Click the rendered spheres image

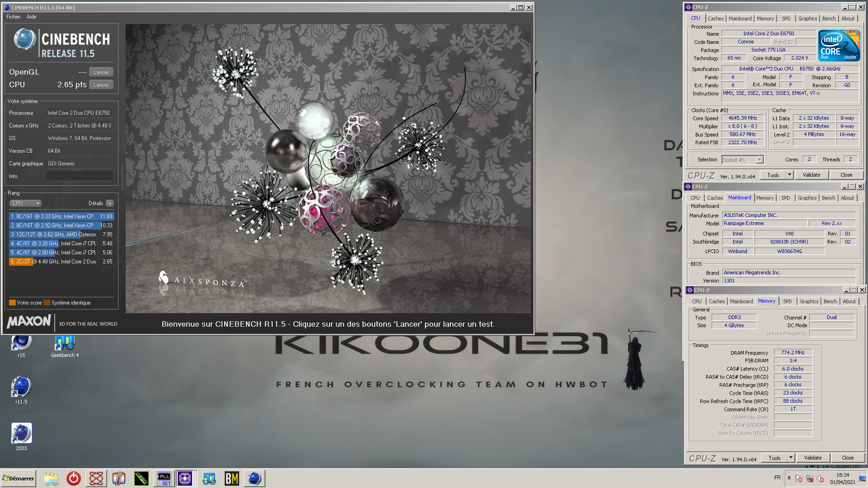coord(328,169)
